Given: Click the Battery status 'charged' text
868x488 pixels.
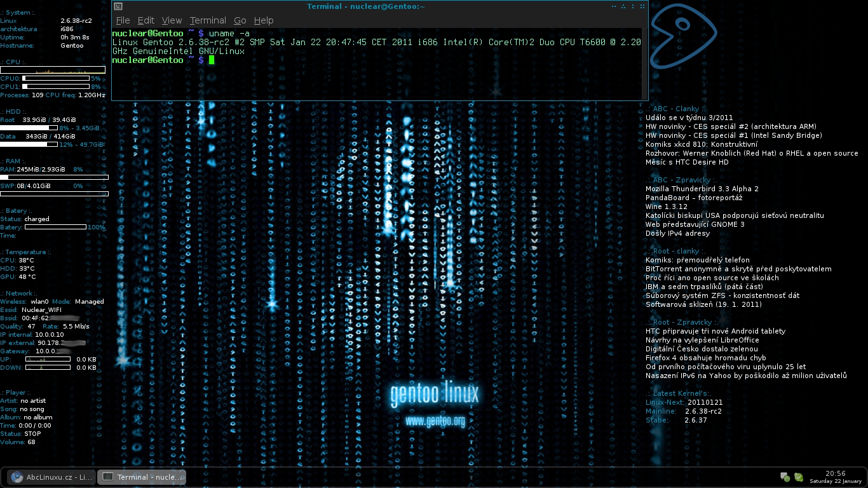Looking at the screenshot, I should click(37, 219).
